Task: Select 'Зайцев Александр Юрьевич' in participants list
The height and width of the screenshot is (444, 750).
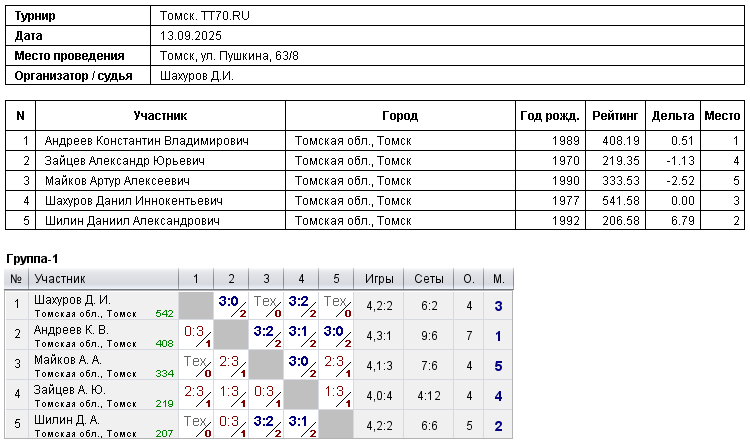Action: pyautogui.click(x=124, y=161)
